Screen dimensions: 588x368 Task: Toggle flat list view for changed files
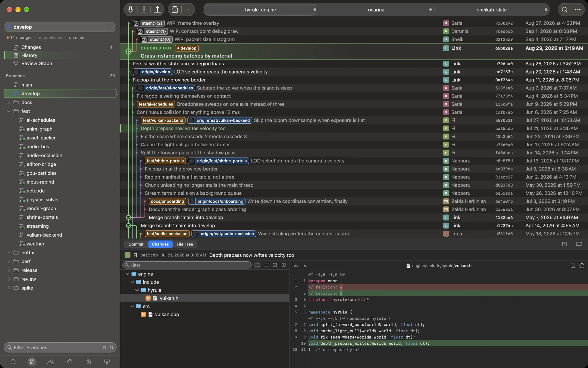[x=266, y=265]
